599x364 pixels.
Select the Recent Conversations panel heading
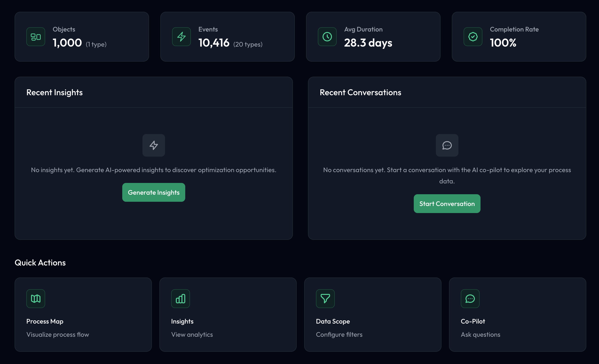pyautogui.click(x=360, y=92)
